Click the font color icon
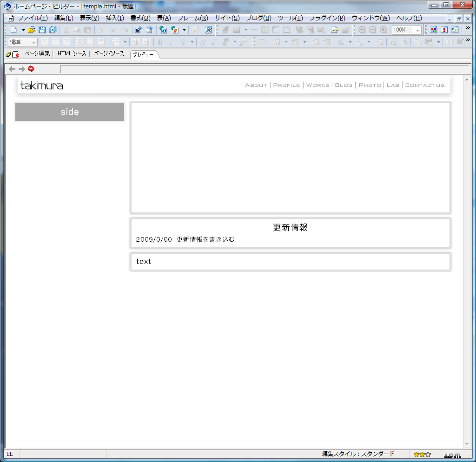Screen dimensions: 476x462 tap(225, 42)
